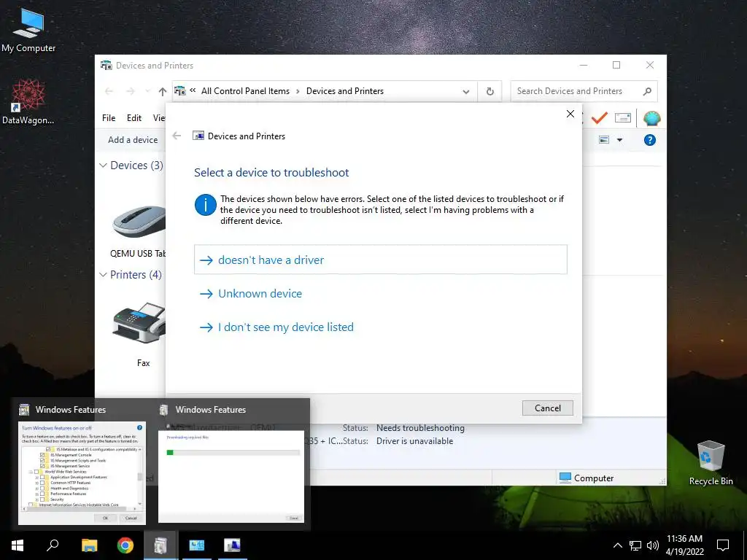Click the network icon in system tray
This screenshot has height=560, width=747.
point(635,545)
